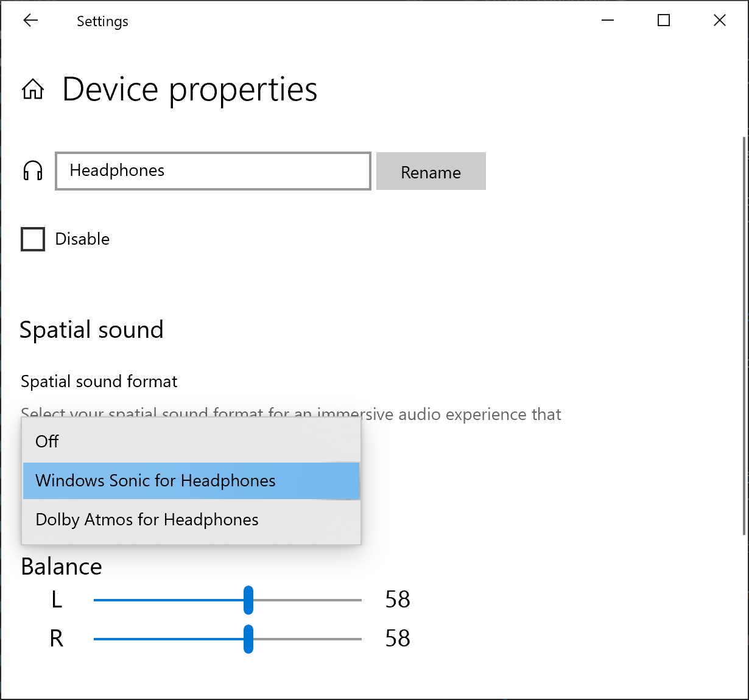Turn spatial sound Off via the dropdown
749x700 pixels.
click(x=47, y=441)
